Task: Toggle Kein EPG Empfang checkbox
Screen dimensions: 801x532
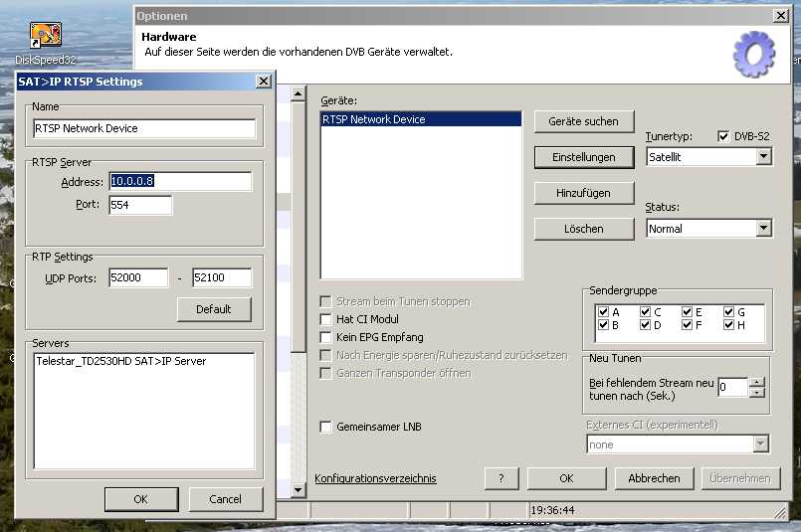Action: click(325, 337)
